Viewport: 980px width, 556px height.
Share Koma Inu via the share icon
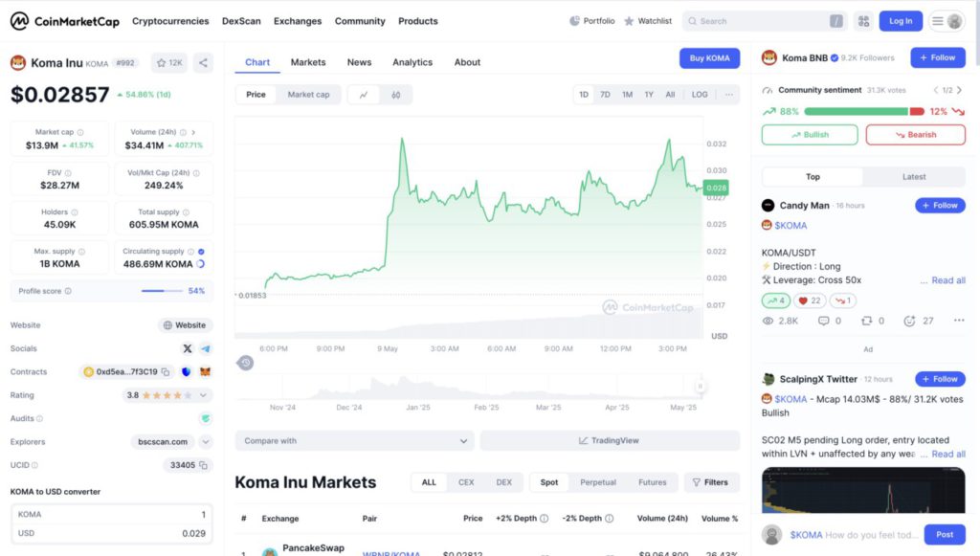pyautogui.click(x=203, y=63)
